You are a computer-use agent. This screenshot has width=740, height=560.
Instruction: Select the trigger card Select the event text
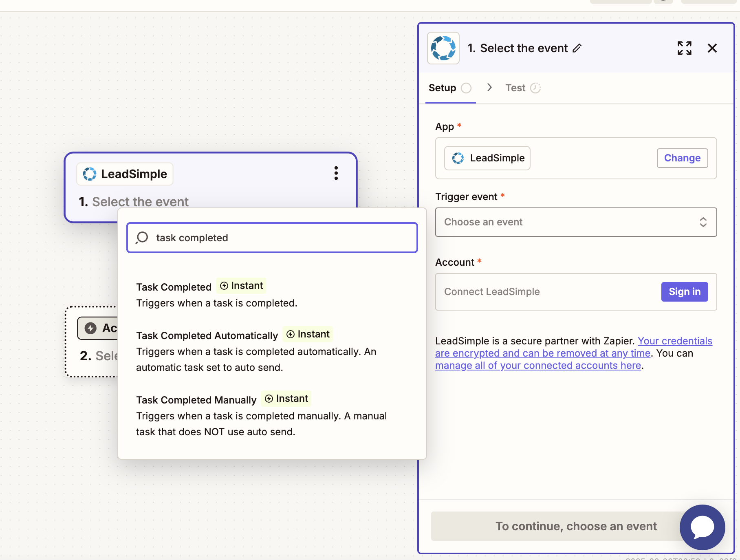click(x=140, y=202)
